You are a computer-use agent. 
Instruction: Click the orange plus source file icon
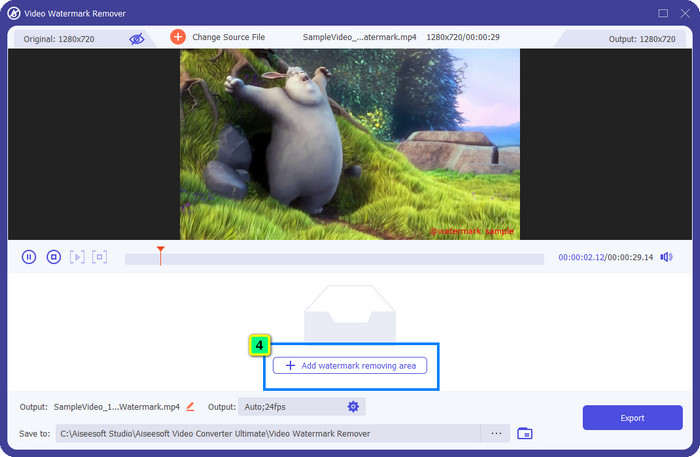pos(178,37)
